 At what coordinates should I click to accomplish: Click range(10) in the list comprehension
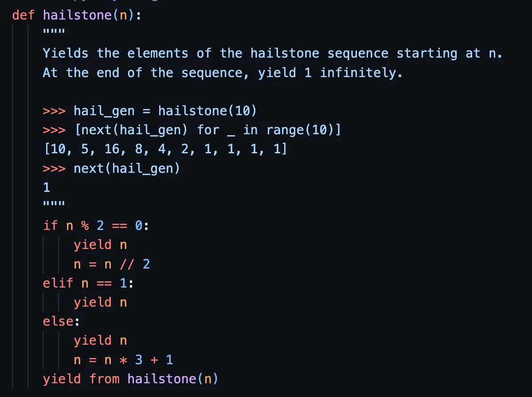coord(303,130)
